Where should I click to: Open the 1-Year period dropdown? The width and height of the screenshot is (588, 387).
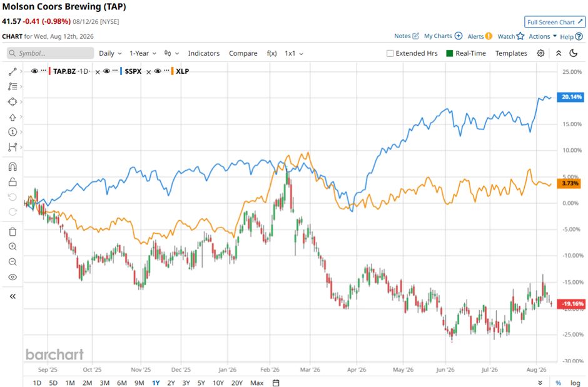(x=143, y=53)
